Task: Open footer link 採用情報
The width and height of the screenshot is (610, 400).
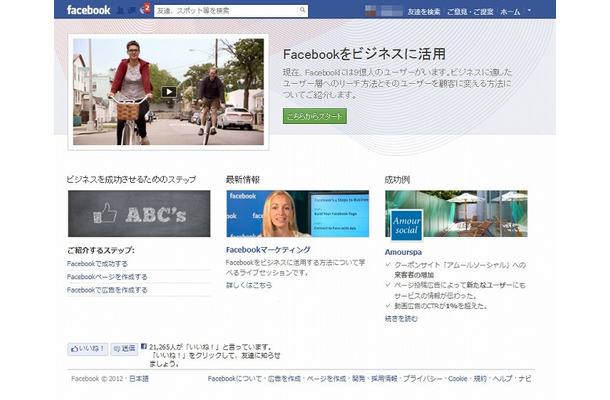Action: (384, 379)
